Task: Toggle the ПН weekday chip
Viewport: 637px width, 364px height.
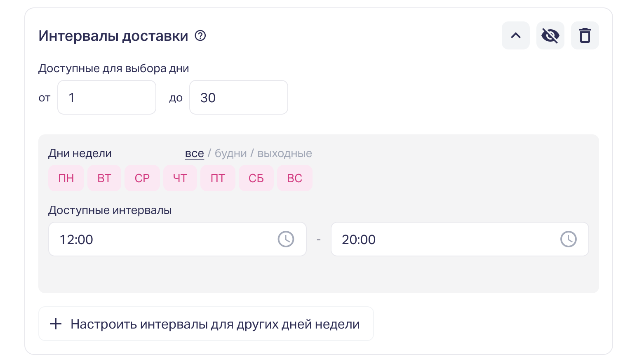Action: [x=66, y=178]
